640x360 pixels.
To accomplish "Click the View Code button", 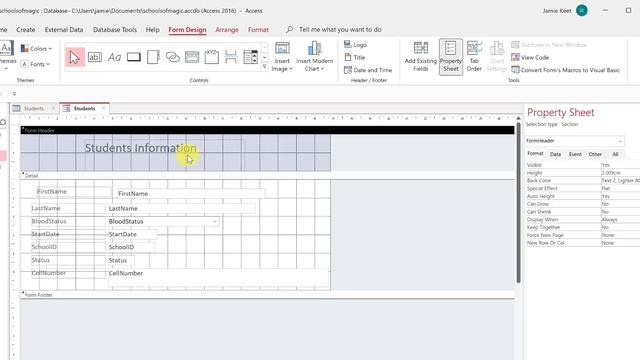I will click(530, 58).
